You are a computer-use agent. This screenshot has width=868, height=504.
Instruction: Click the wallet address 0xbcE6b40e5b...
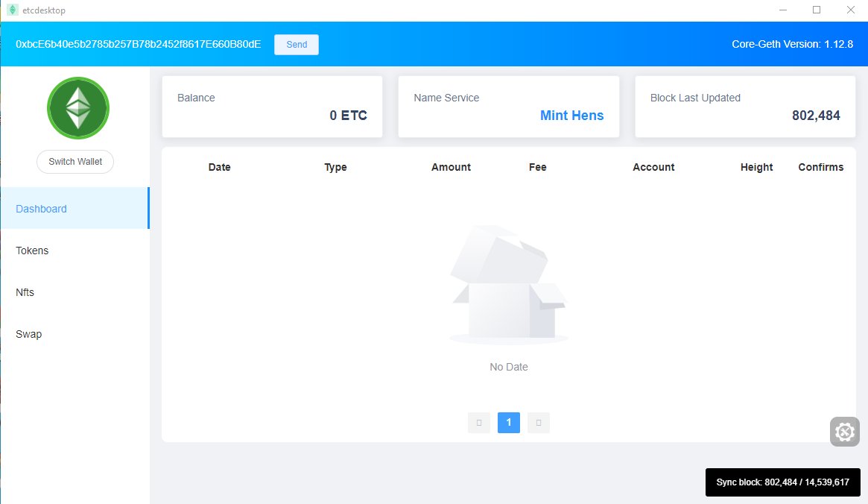pyautogui.click(x=139, y=44)
